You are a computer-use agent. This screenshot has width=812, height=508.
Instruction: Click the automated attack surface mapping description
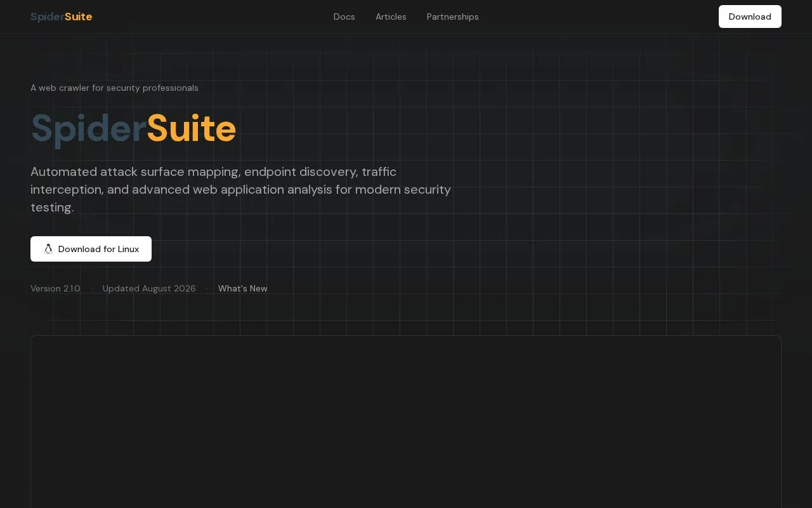241,189
